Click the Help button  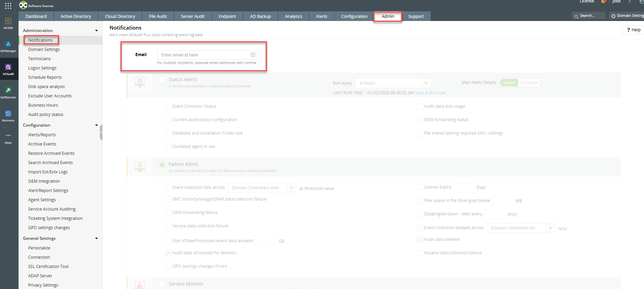pyautogui.click(x=633, y=30)
